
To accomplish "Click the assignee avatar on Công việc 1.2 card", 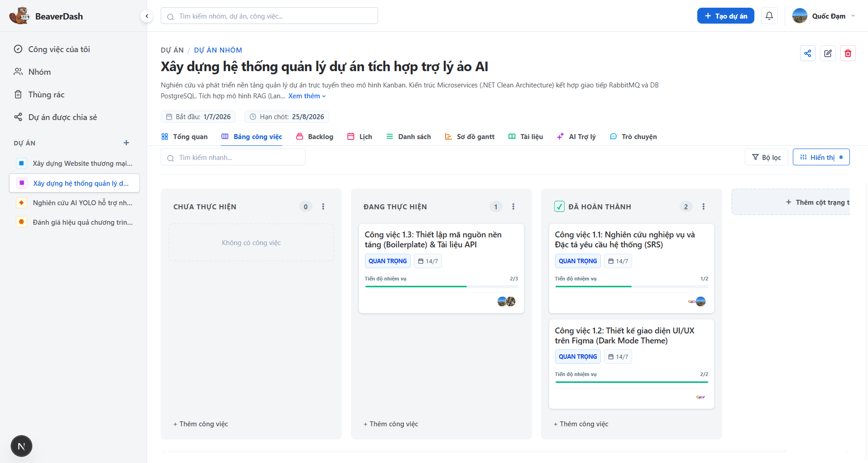I will [701, 397].
